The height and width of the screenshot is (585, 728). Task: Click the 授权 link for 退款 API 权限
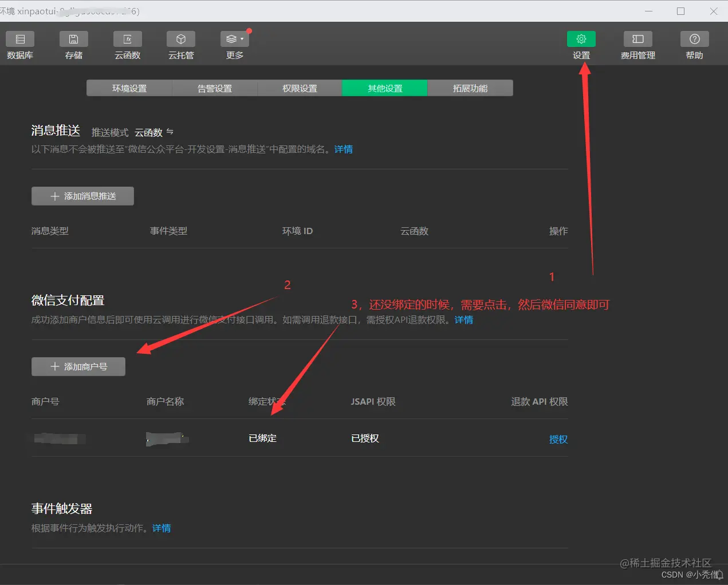pos(558,439)
